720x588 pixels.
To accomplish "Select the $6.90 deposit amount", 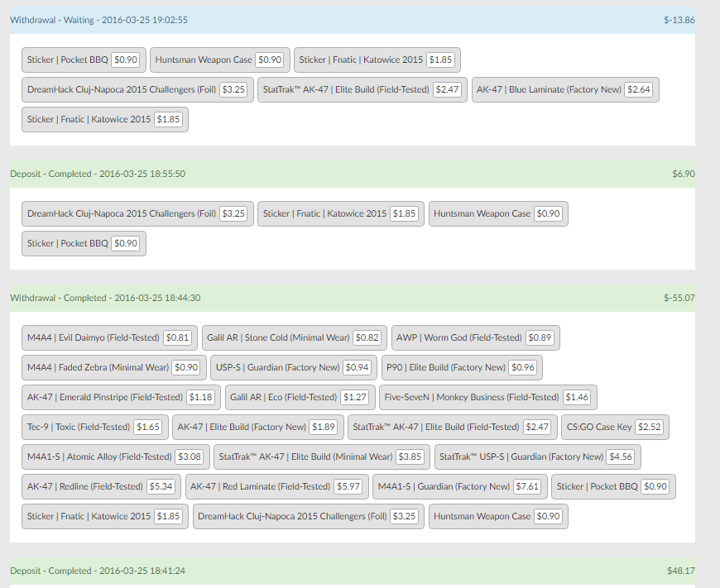I will [x=684, y=174].
